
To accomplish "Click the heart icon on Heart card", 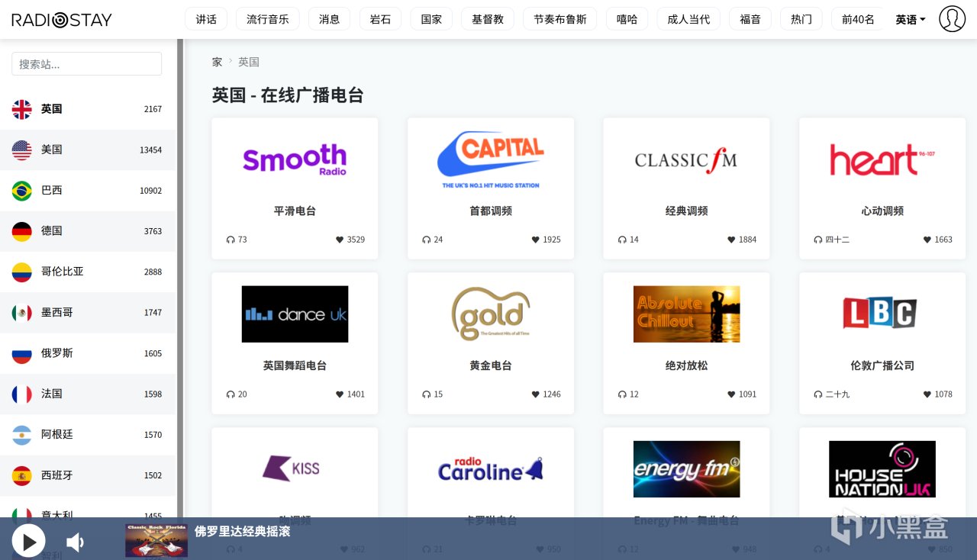I will 927,240.
